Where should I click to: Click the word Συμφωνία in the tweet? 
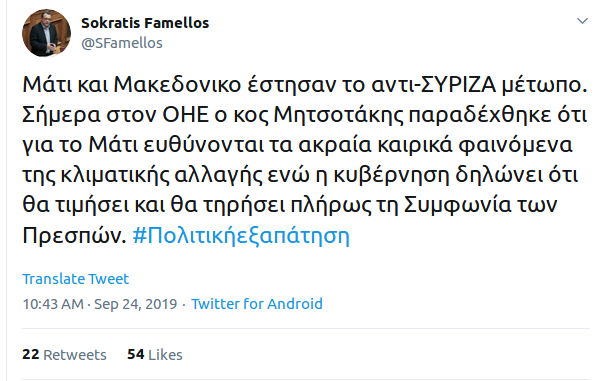[x=458, y=206]
